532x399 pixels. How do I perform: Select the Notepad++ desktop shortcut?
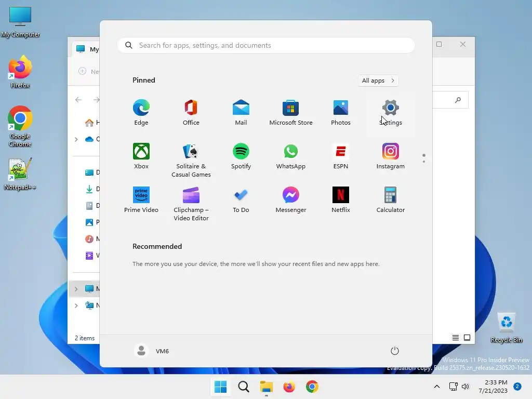tap(20, 174)
